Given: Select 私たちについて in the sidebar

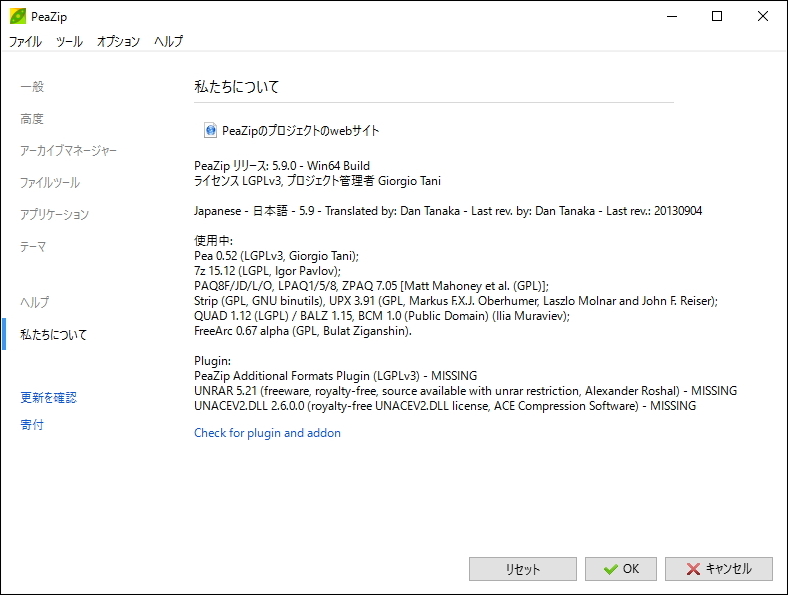Looking at the screenshot, I should (54, 334).
